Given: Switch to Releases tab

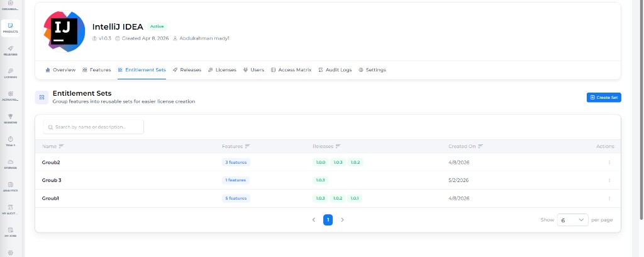Looking at the screenshot, I should 187,70.
